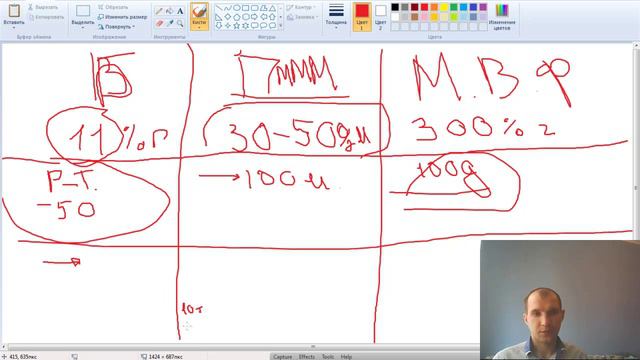640x360 pixels.
Task: Open the Контур outline dropdown
Action: 301,7
